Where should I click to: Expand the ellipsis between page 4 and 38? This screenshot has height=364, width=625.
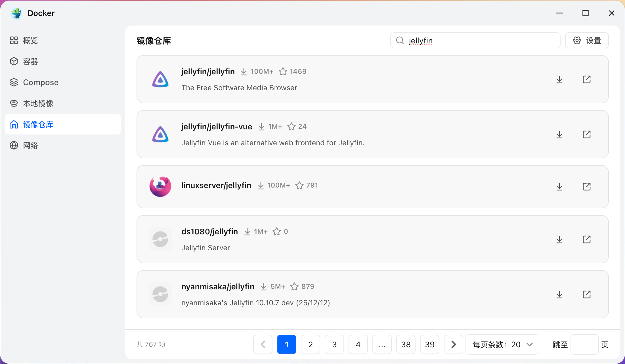382,344
